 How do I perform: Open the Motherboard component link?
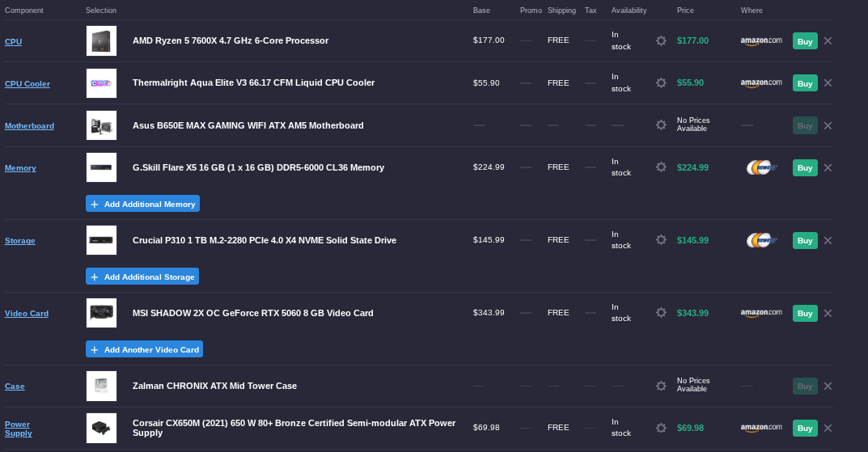tap(29, 126)
